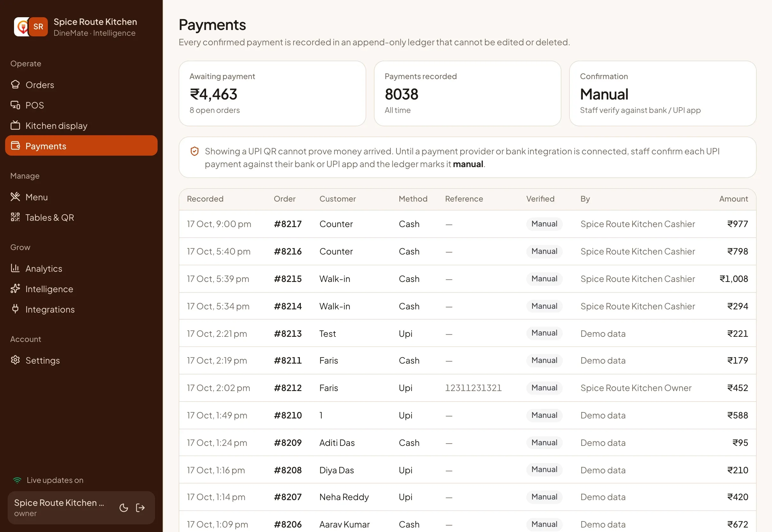Open the Integrations page
The height and width of the screenshot is (532, 772).
tap(81, 309)
